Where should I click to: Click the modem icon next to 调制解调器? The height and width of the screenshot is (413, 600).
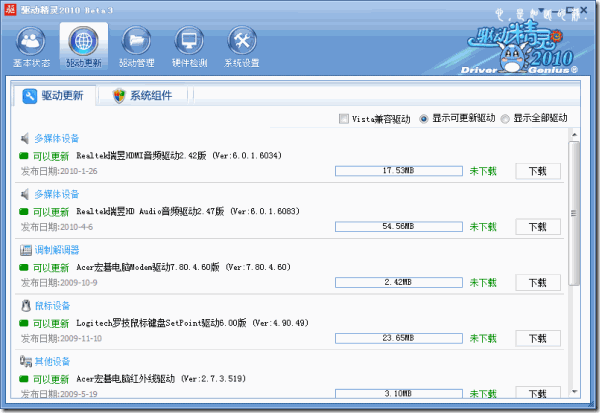point(26,250)
